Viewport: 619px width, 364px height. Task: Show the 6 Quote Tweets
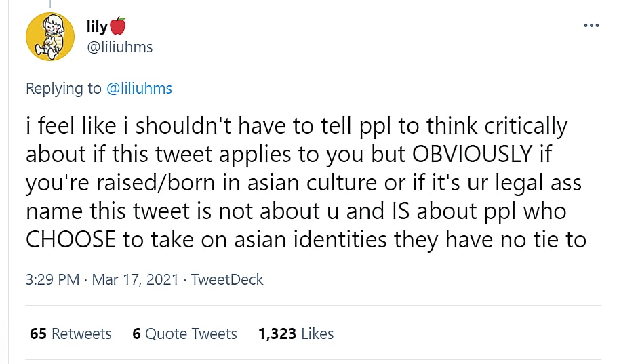184,333
